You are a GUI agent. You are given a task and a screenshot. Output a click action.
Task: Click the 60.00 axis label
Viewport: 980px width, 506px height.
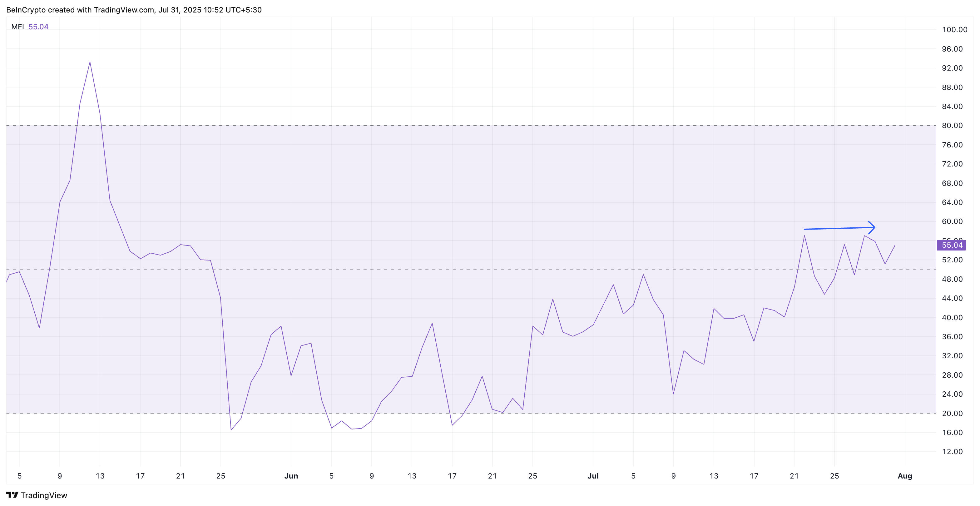[x=952, y=221]
